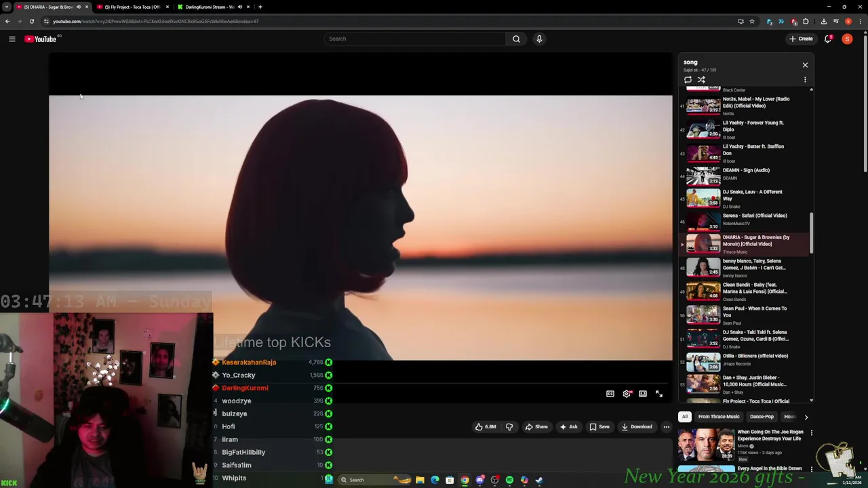Switch to the Fly Project Toca Toca tab
Image resolution: width=868 pixels, height=488 pixels.
(133, 7)
